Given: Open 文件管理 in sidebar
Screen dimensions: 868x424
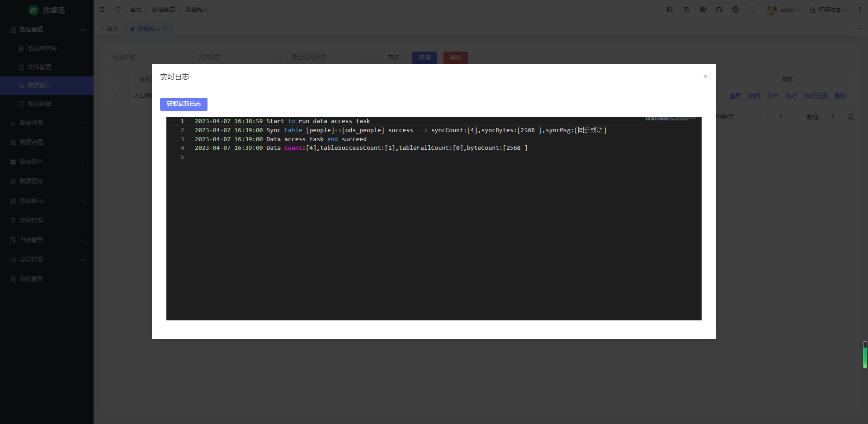Looking at the screenshot, I should click(x=47, y=67).
